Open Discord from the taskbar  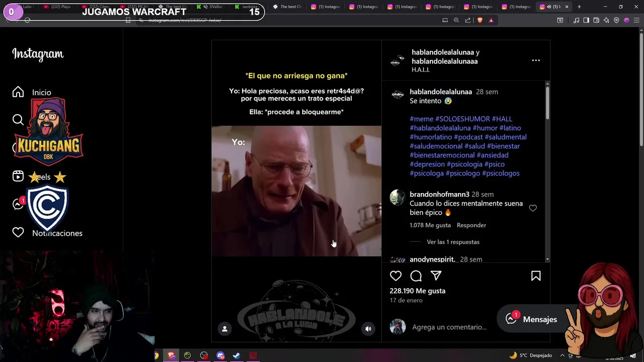(x=220, y=355)
